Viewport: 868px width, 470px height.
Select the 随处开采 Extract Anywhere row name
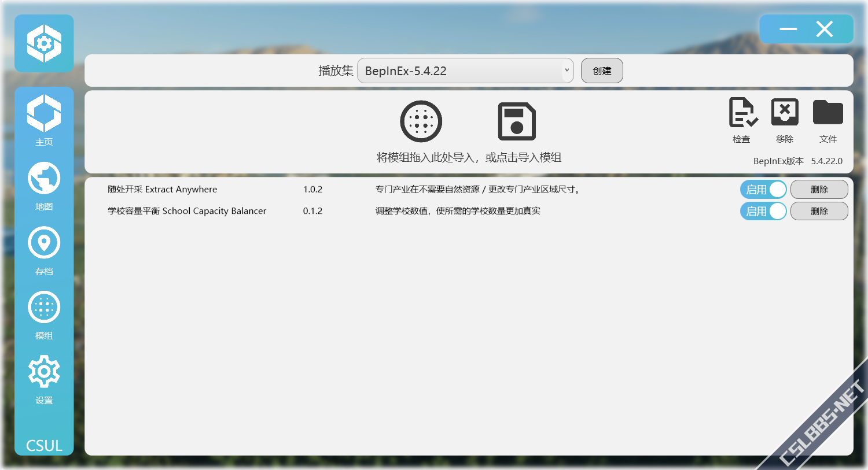click(x=163, y=189)
